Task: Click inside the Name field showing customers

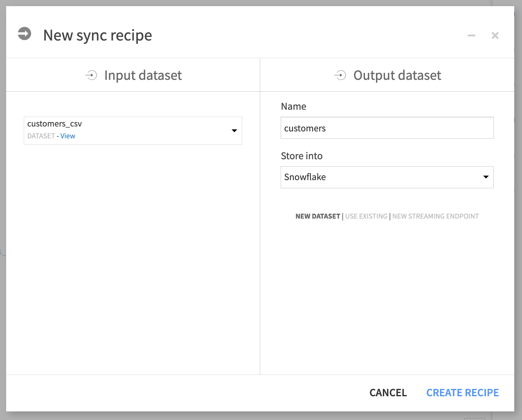Action: (387, 128)
